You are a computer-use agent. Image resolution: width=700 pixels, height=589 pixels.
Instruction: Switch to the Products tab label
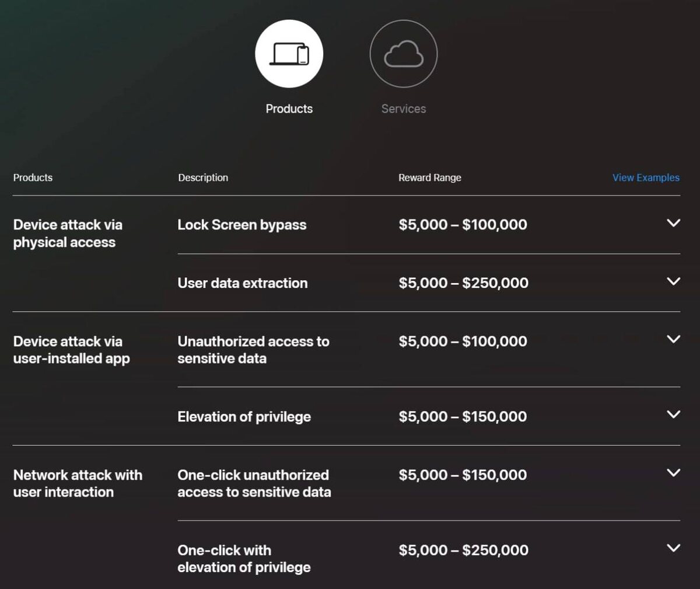click(289, 109)
